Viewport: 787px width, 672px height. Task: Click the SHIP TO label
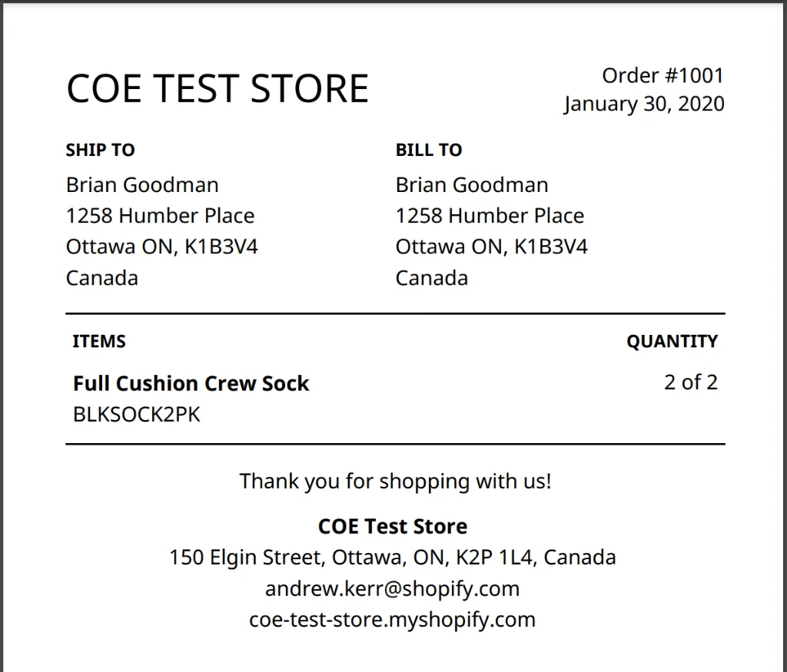pos(100,151)
